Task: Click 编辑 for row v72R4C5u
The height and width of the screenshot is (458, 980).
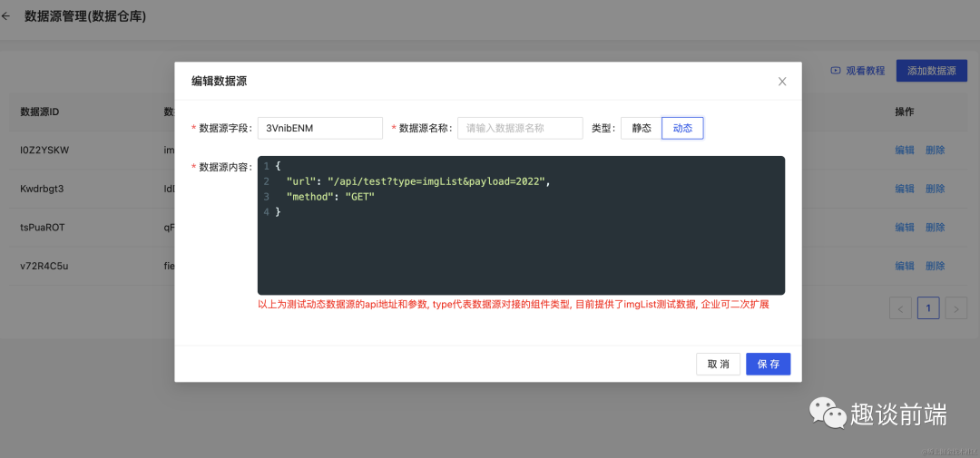Action: click(905, 266)
